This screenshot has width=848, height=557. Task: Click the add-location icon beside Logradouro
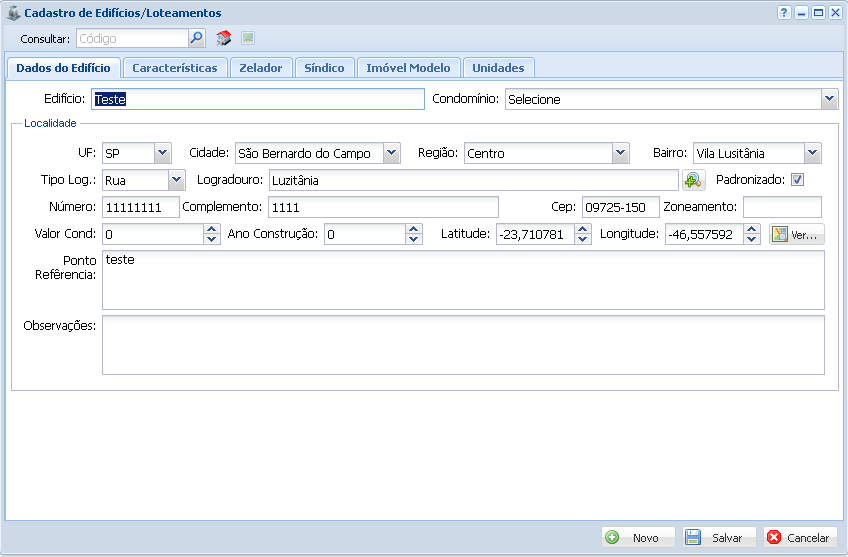coord(693,180)
